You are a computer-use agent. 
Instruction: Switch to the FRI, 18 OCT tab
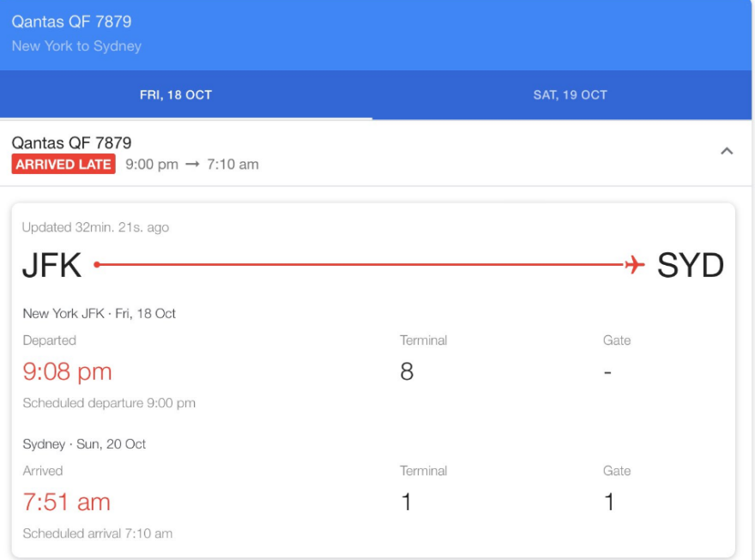[176, 95]
